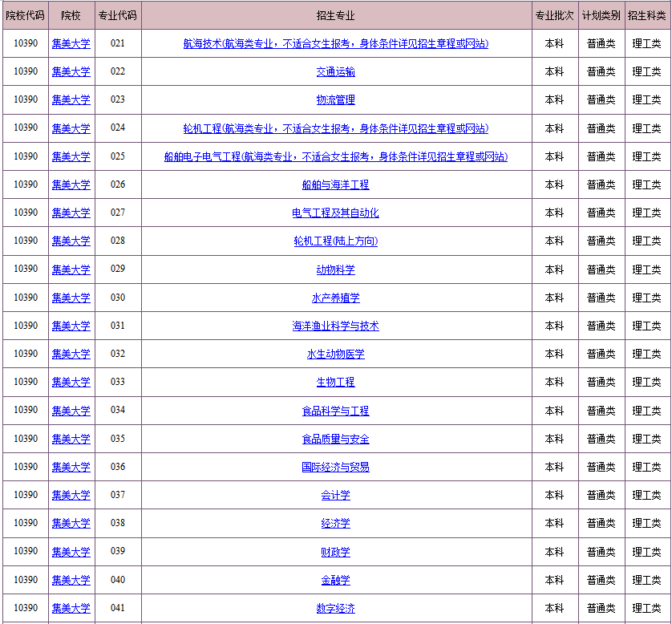Click 集美大学 link in row 025
This screenshot has width=672, height=624.
point(71,157)
